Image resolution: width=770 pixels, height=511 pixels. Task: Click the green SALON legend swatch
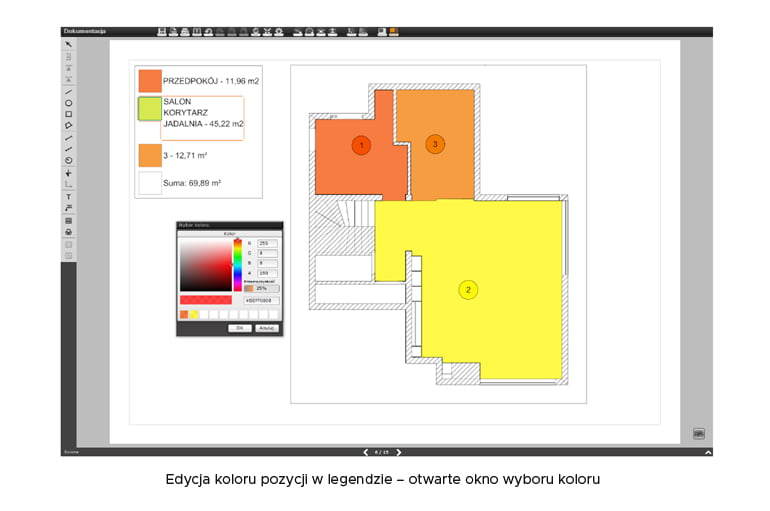tap(150, 109)
